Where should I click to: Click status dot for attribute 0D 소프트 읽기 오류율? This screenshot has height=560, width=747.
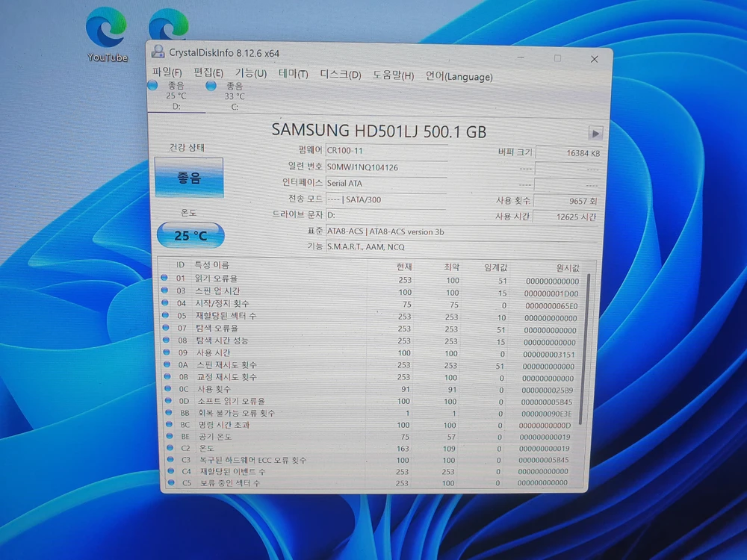point(169,400)
